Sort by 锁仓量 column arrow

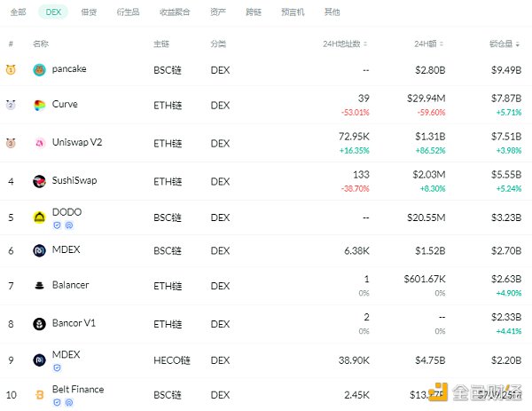point(518,43)
